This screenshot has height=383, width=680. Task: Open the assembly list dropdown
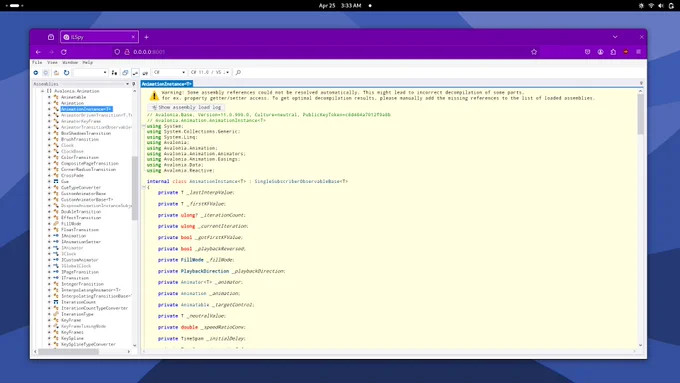(x=90, y=72)
